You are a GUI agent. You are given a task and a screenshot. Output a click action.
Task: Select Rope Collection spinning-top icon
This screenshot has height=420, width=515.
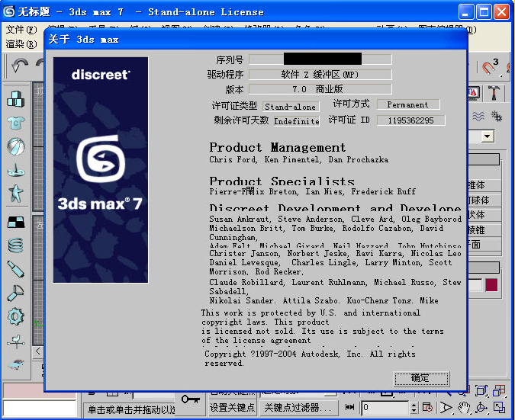(x=16, y=170)
